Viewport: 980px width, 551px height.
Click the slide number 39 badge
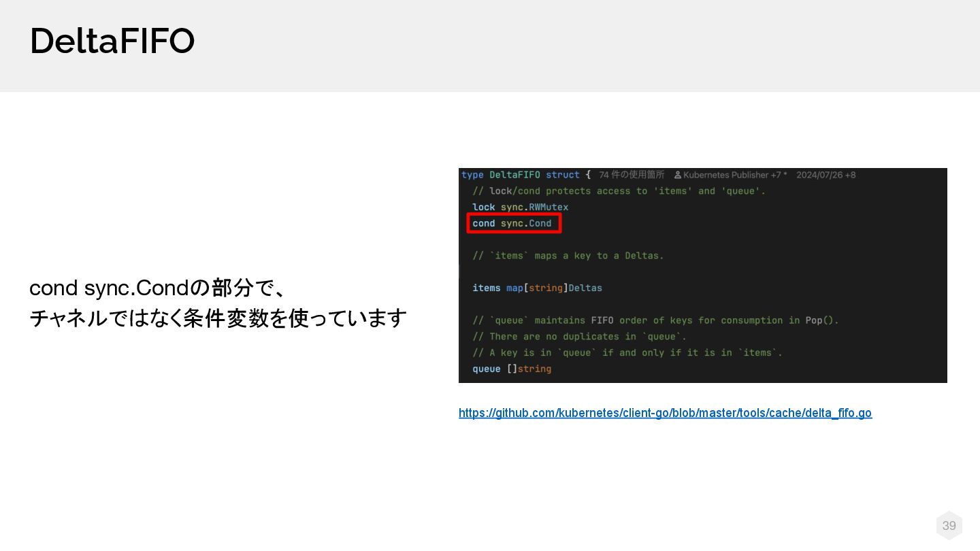pyautogui.click(x=949, y=525)
